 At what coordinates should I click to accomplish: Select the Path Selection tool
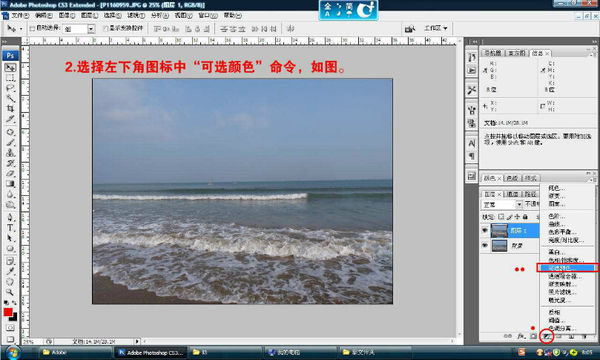click(10, 238)
